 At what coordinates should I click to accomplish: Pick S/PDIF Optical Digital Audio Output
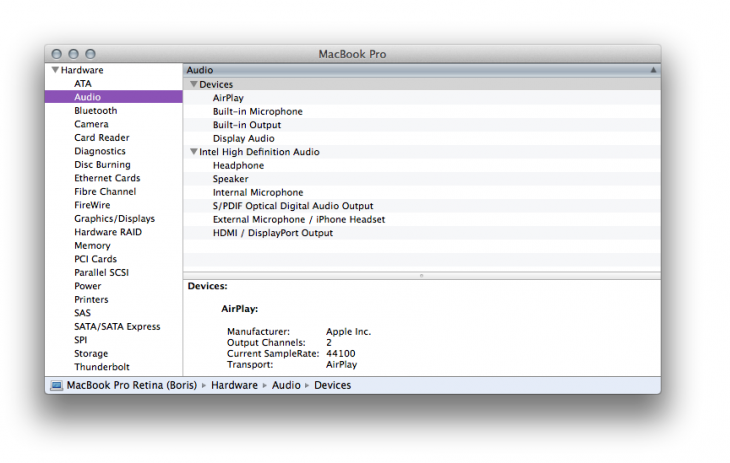(x=422, y=206)
